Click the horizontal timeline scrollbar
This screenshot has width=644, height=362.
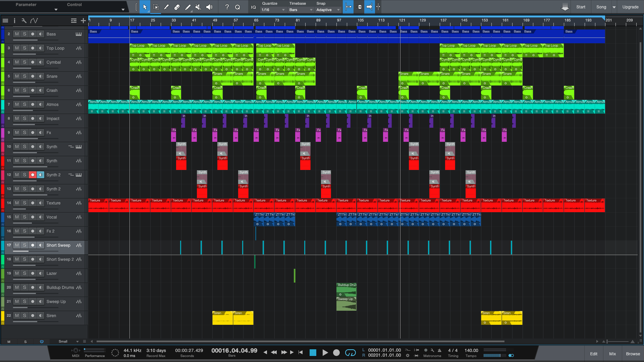tap(300, 342)
